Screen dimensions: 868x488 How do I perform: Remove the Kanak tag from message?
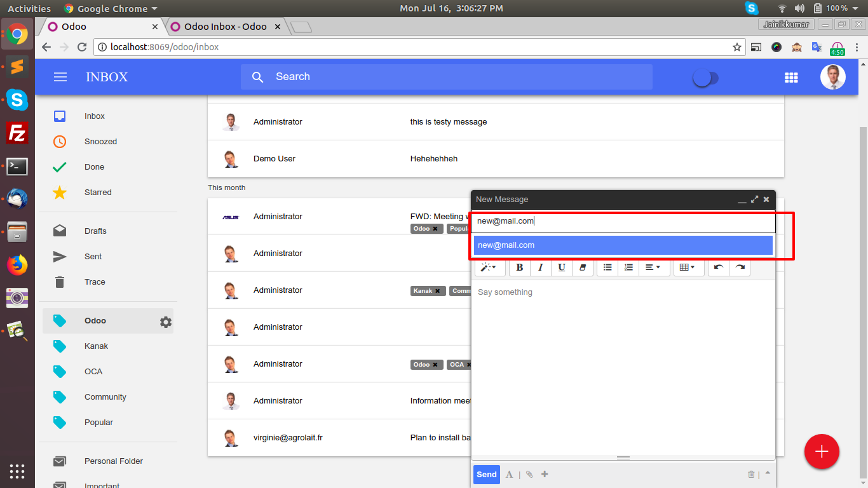437,291
